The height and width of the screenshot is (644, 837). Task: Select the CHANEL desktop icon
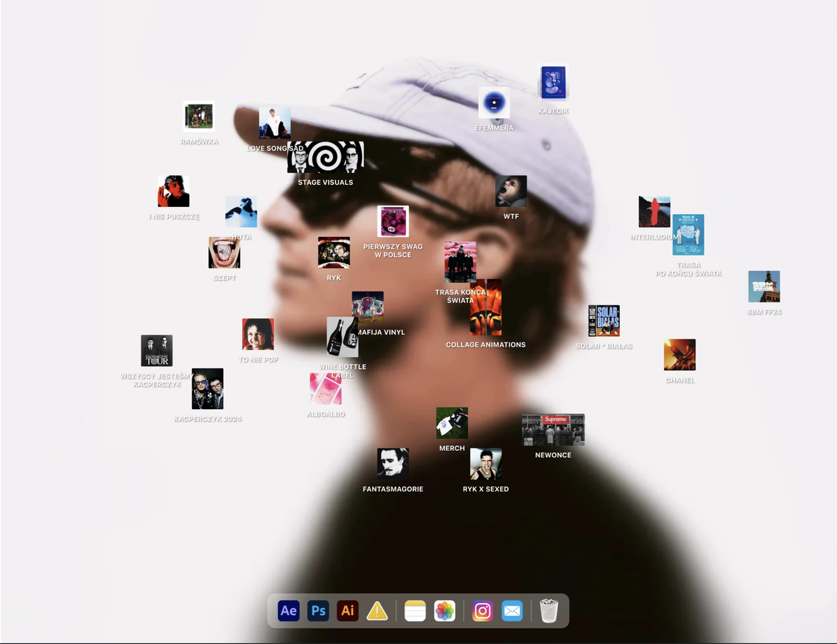point(679,355)
